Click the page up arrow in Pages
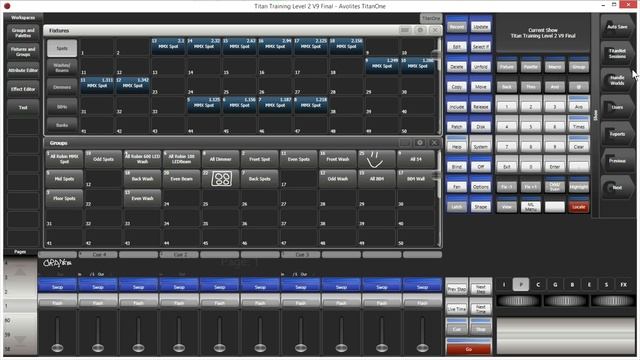This screenshot has height=360, width=640. [20, 271]
